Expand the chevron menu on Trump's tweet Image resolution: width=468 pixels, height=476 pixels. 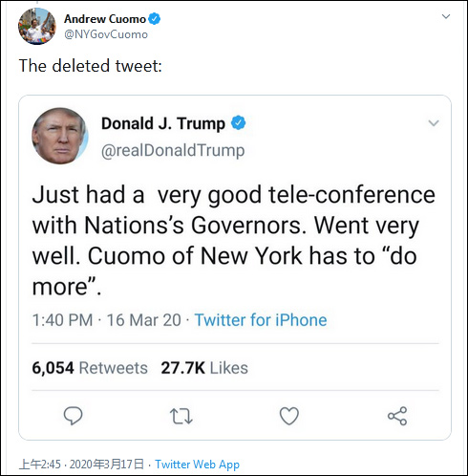434,123
